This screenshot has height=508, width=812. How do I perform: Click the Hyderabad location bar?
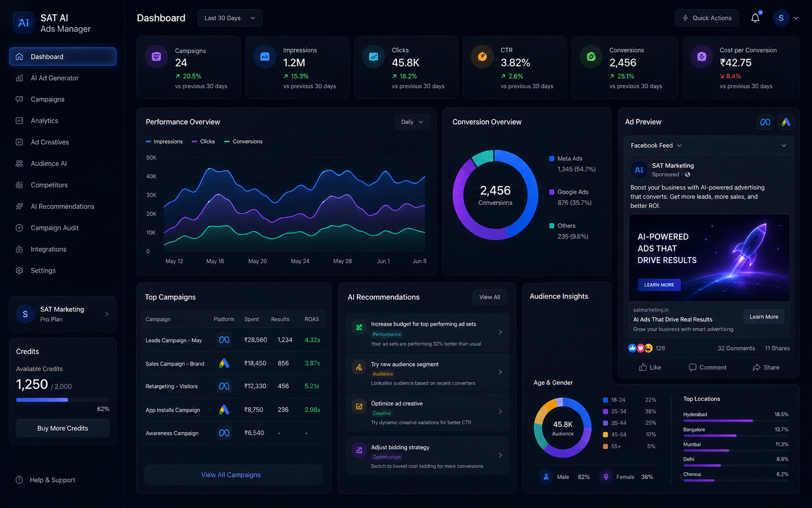tap(736, 420)
